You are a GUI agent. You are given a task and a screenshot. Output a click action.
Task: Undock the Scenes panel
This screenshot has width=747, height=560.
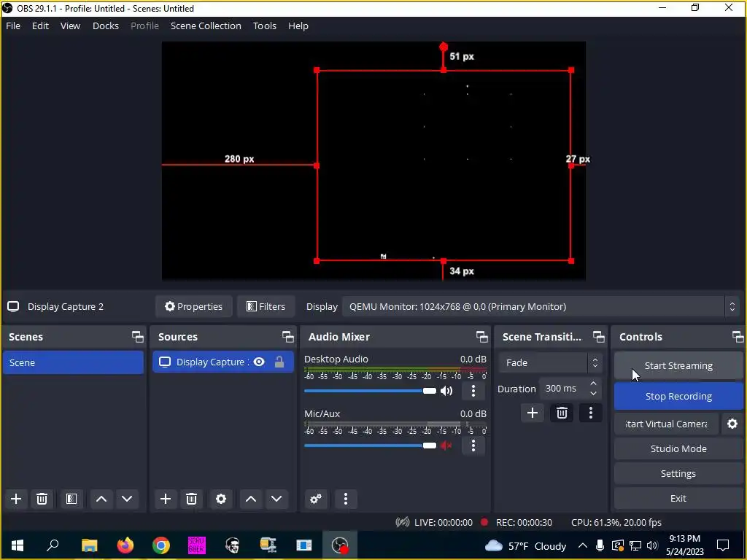pos(138,337)
